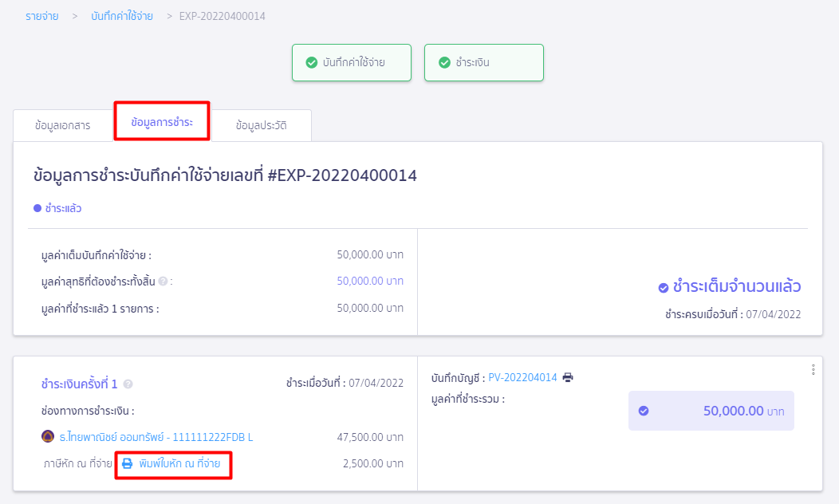Click the ชำระแล้ว status label
This screenshot has height=504, width=839.
[62, 209]
